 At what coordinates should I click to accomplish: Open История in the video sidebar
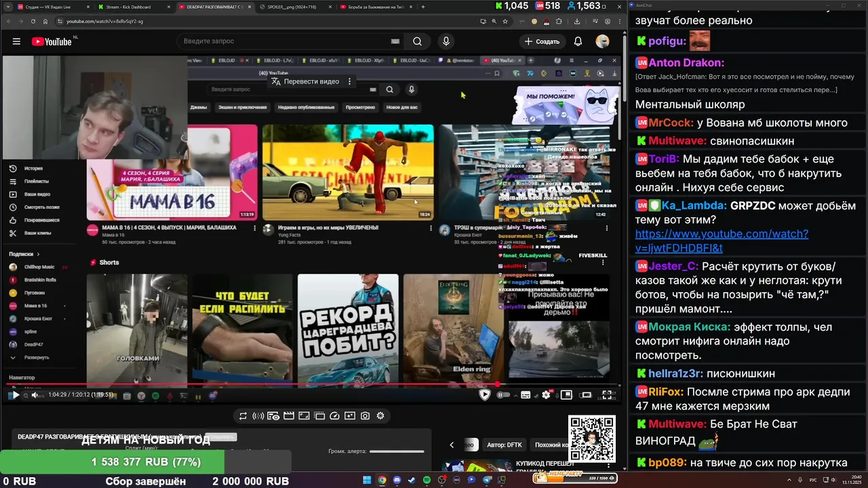(33, 168)
